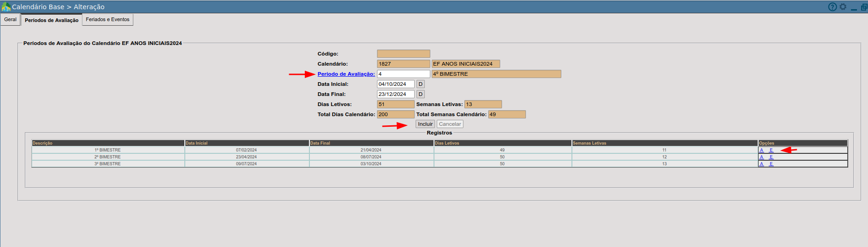
Task: Open the Feriados e Eventos tab
Action: pos(108,19)
